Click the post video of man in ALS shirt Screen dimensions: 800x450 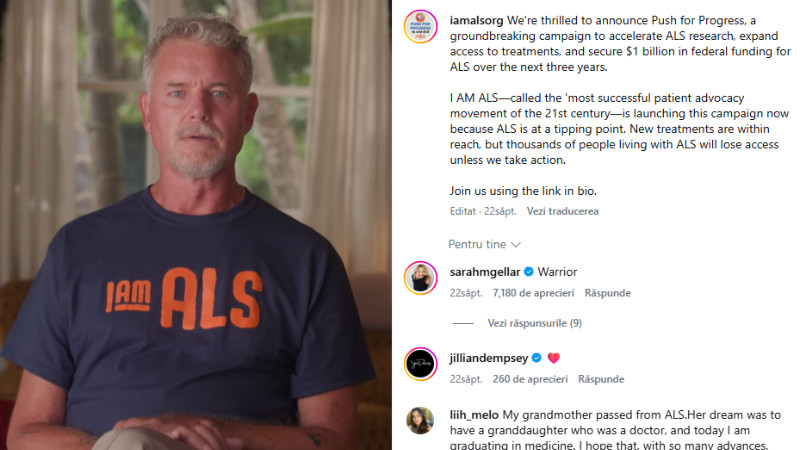pyautogui.click(x=196, y=225)
